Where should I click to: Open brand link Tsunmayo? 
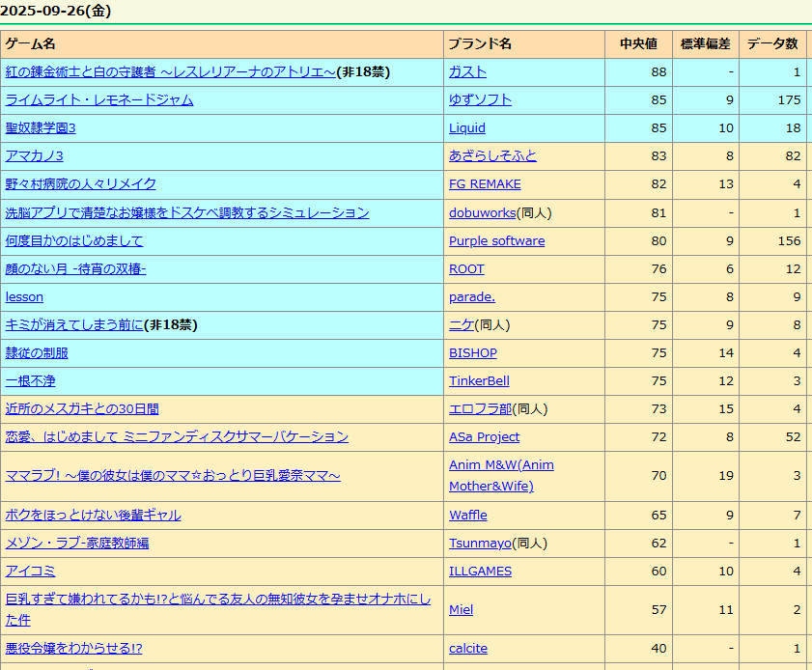(480, 543)
